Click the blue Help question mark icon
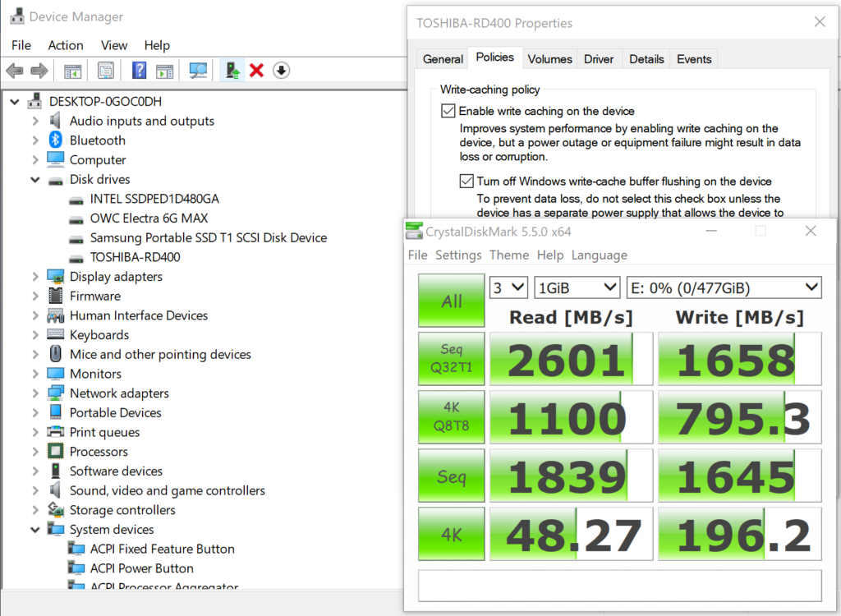Viewport: 841px width, 616px height. tap(140, 71)
